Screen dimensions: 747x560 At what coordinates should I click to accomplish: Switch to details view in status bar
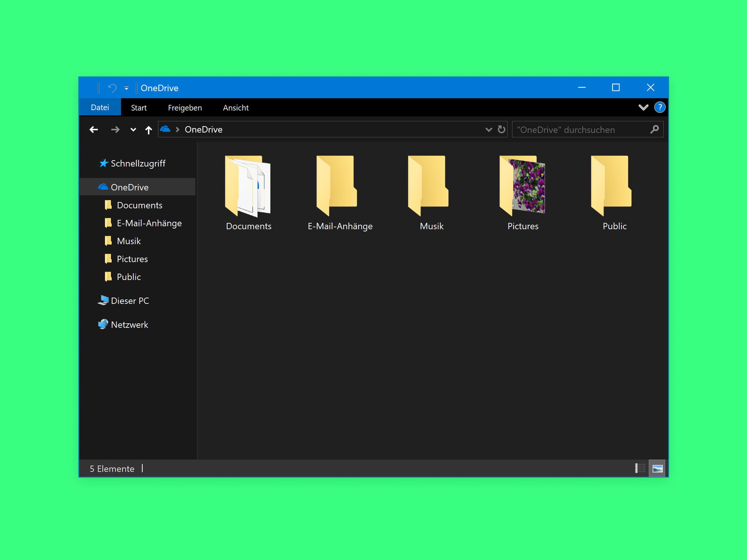(x=640, y=468)
